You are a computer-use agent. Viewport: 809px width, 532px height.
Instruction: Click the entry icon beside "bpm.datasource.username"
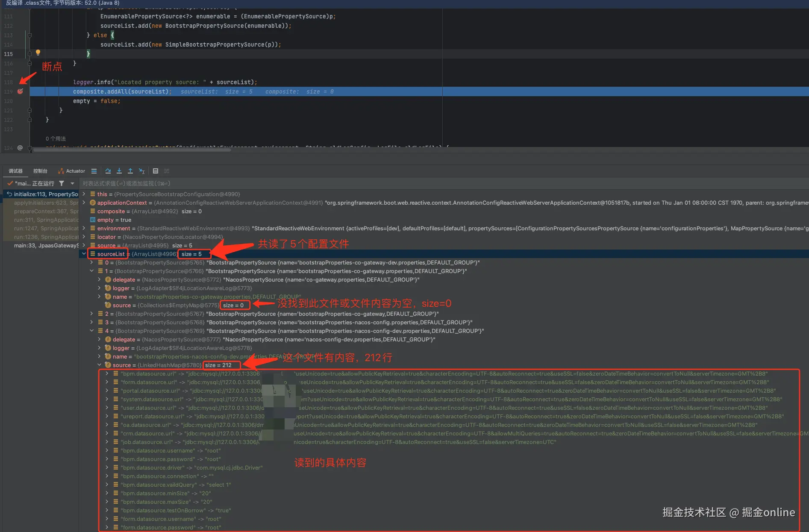point(116,450)
